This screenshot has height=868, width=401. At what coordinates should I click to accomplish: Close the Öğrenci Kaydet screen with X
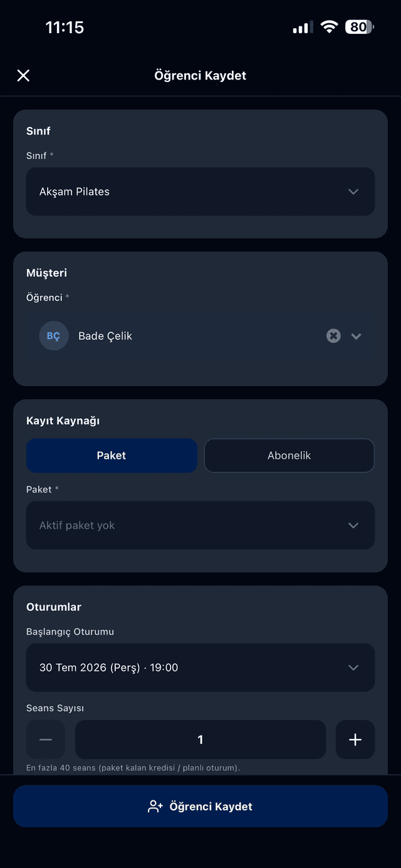click(x=23, y=76)
